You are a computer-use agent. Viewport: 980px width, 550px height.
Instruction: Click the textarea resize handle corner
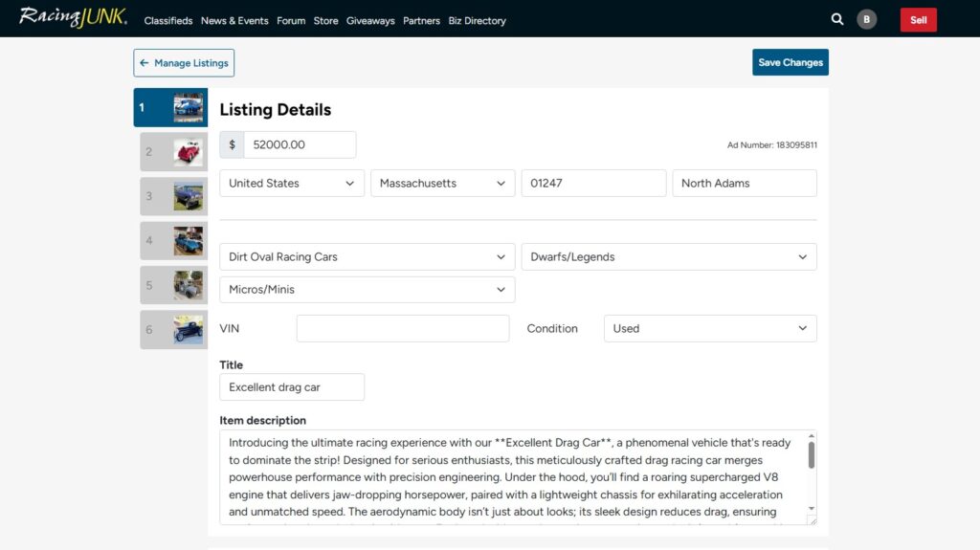point(812,520)
